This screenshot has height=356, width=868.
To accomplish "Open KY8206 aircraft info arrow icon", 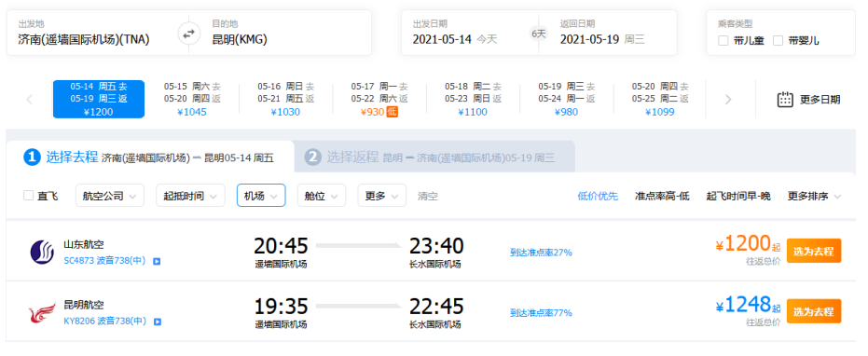I will point(157,322).
